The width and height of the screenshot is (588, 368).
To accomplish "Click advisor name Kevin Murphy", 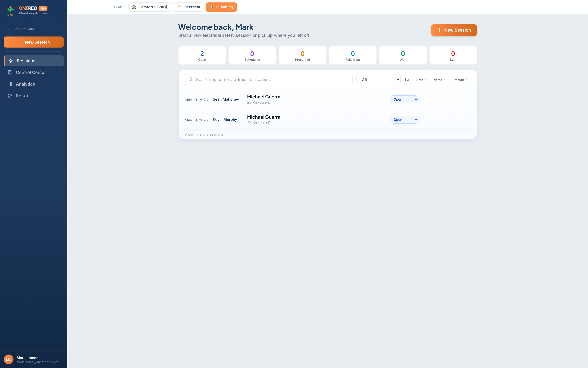I will [x=225, y=119].
